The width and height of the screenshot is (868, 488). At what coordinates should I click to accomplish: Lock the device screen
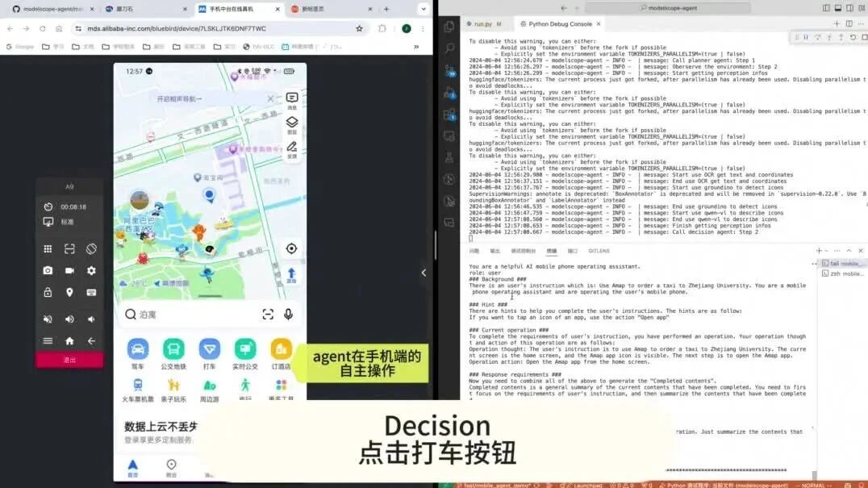[48, 292]
